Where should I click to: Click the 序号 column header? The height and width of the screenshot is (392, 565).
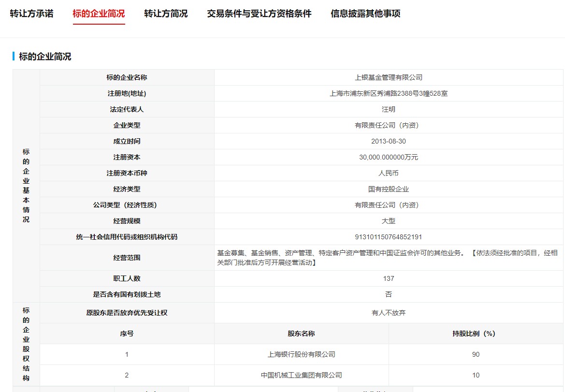[127, 334]
